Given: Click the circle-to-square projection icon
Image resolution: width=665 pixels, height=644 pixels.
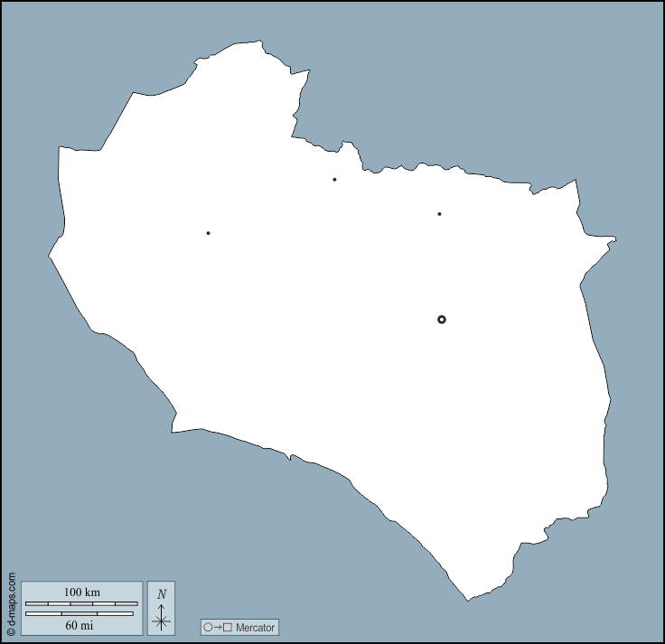Looking at the screenshot, I should pyautogui.click(x=217, y=627).
